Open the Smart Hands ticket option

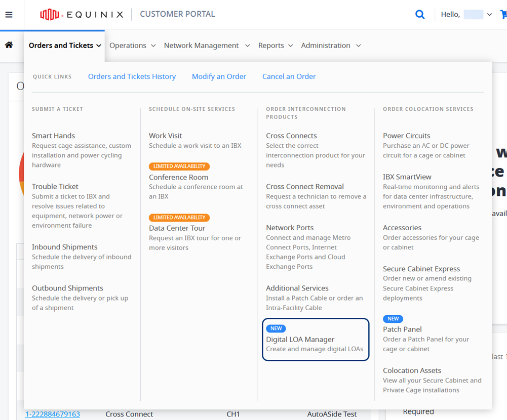coord(53,136)
